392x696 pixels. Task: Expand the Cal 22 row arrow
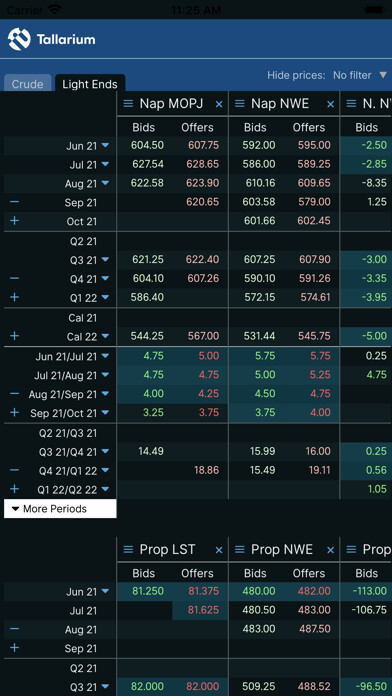[x=105, y=336]
